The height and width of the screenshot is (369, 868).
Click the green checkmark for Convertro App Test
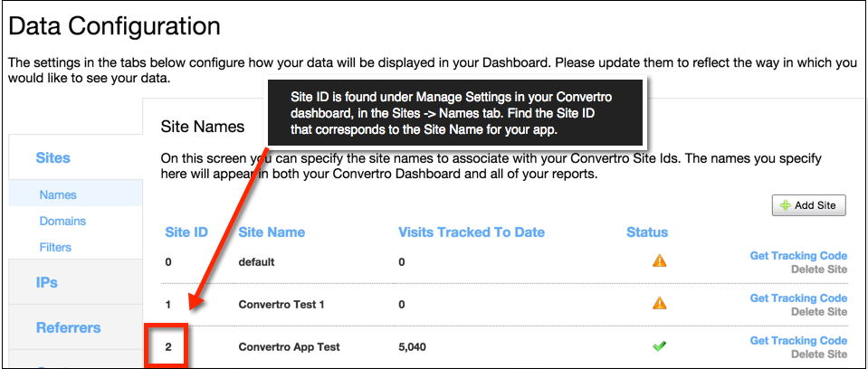pos(659,345)
